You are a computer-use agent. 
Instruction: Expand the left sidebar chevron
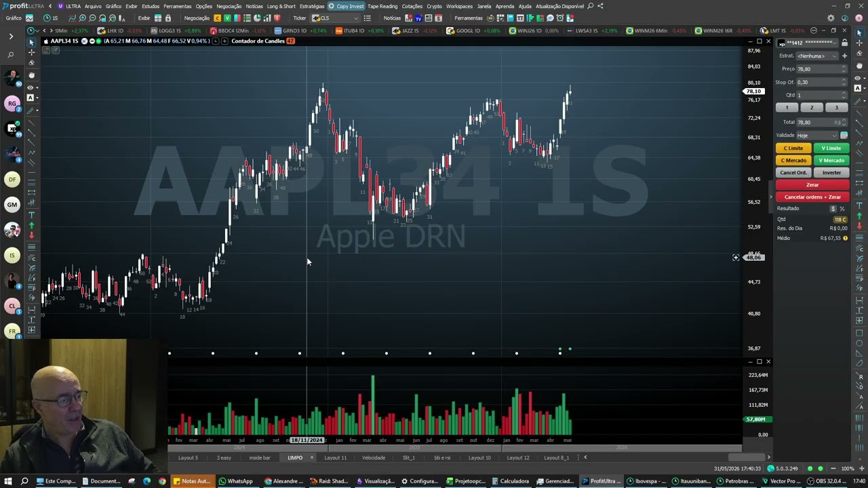point(11,36)
